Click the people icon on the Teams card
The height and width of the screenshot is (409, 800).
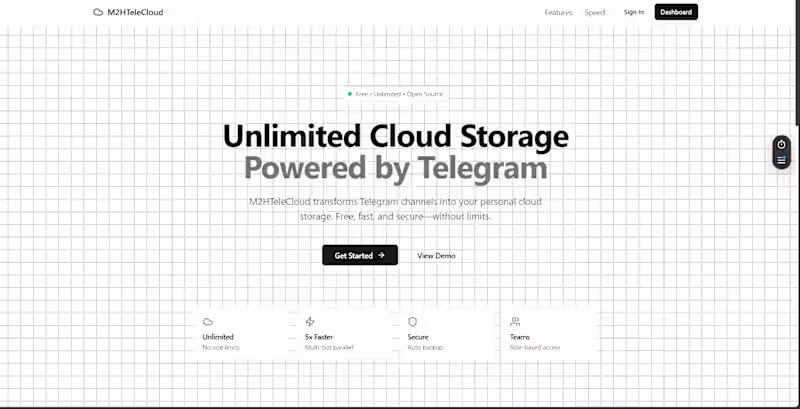pyautogui.click(x=515, y=321)
